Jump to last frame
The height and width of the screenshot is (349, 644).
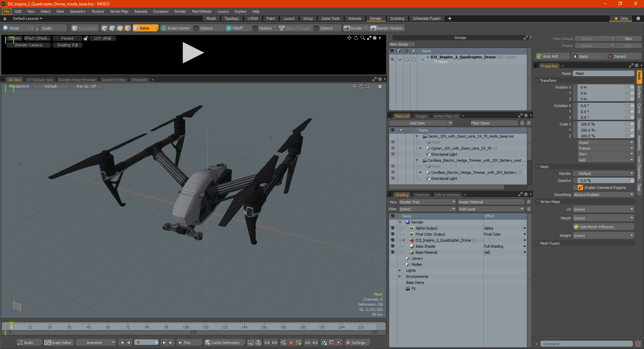click(171, 343)
